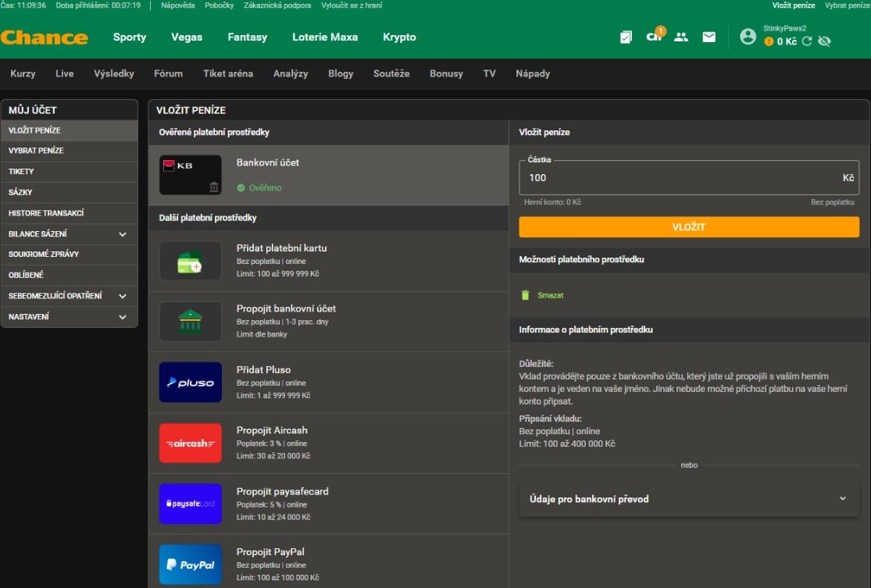Open the Bonusy tab

446,73
